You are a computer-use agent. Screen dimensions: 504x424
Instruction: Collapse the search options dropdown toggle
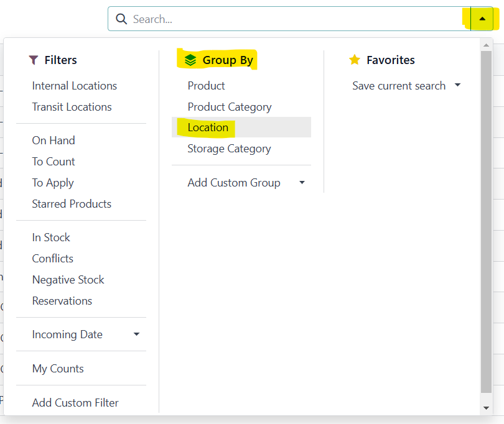(482, 19)
